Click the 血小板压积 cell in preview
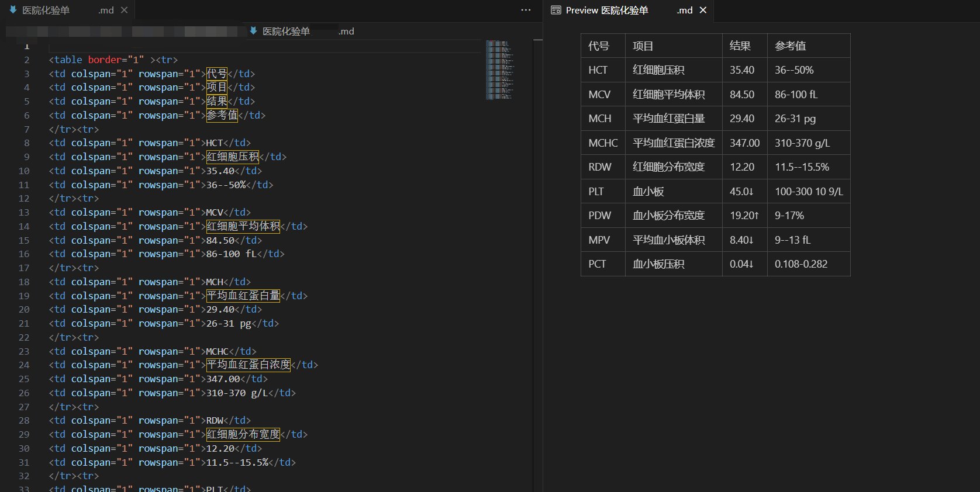Image resolution: width=980 pixels, height=492 pixels. 658,264
